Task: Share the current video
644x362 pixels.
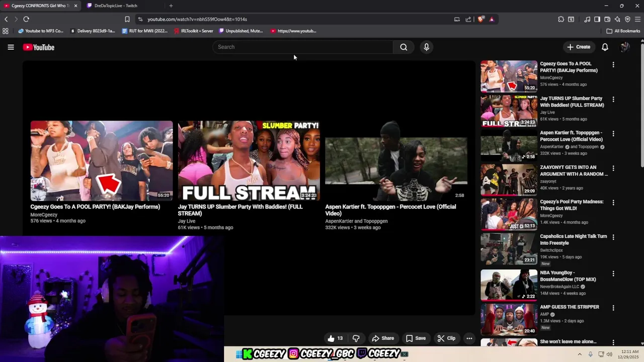Action: click(383, 338)
